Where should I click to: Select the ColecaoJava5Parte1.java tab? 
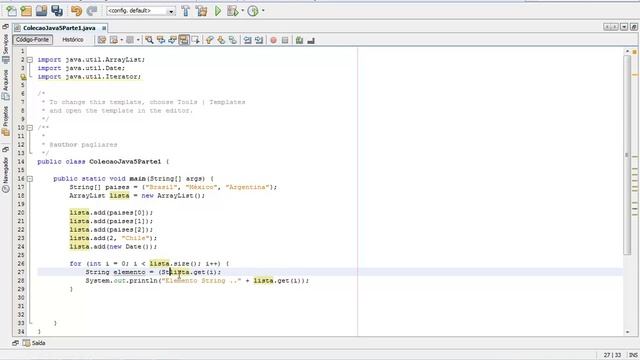(59, 28)
